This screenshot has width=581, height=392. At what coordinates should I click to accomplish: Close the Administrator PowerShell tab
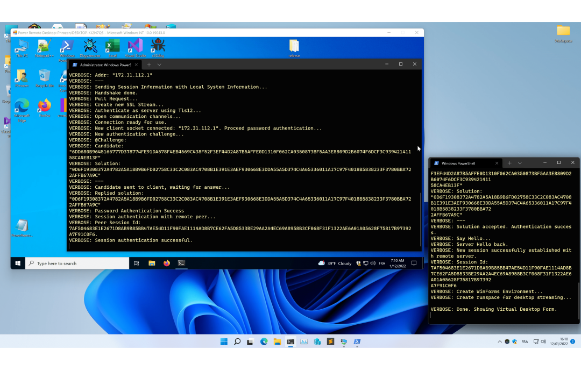[x=136, y=65]
